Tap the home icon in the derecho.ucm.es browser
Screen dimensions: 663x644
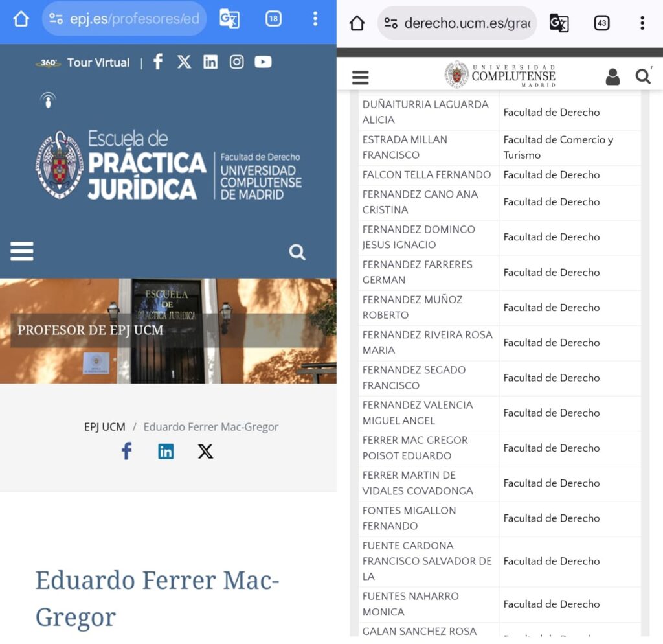(x=357, y=23)
